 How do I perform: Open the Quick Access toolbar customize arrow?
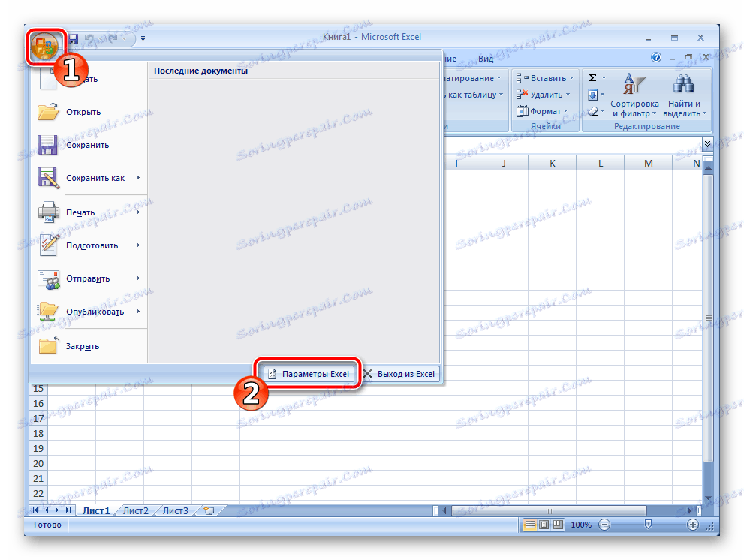[x=143, y=38]
